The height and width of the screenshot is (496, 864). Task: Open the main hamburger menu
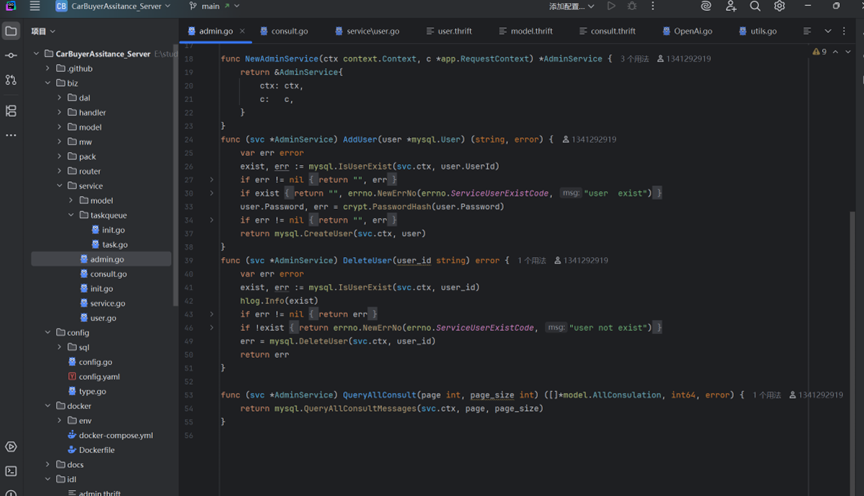35,6
